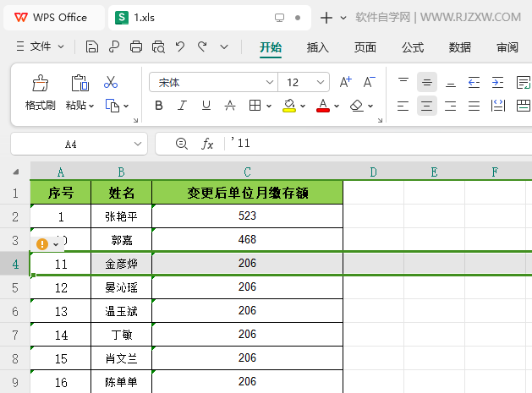This screenshot has height=393, width=532.
Task: Increase font size with A+ icon
Action: tap(346, 82)
